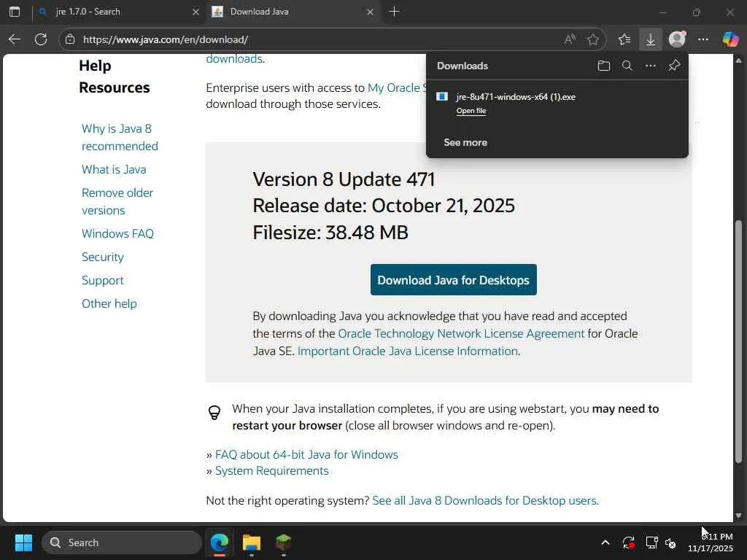Close the Download Java tab
The height and width of the screenshot is (560, 747).
pos(370,12)
